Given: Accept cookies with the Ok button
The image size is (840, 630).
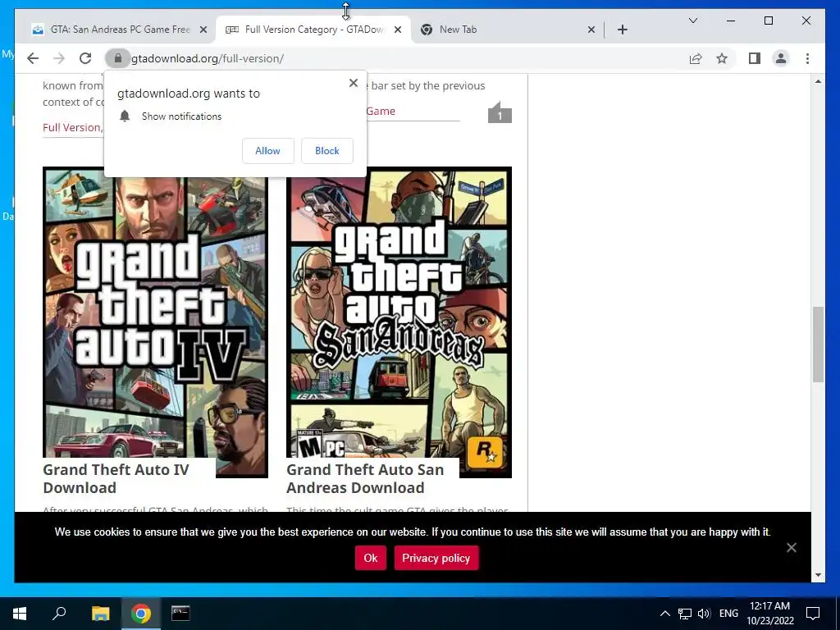Looking at the screenshot, I should point(371,558).
